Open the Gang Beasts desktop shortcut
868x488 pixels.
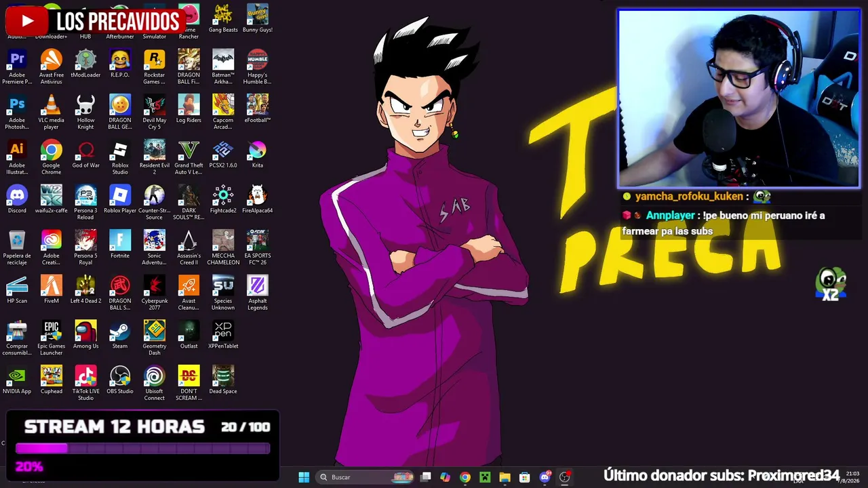(223, 18)
